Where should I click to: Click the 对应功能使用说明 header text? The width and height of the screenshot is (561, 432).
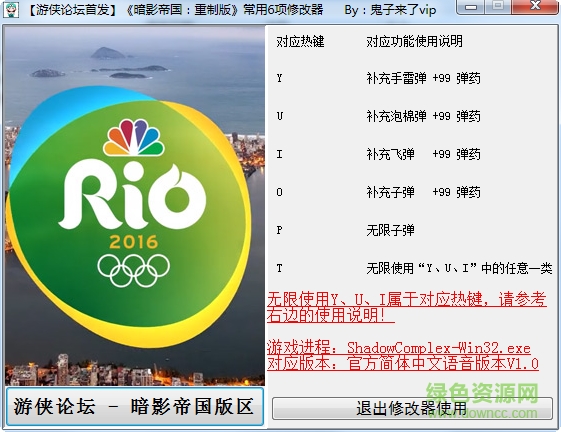point(414,42)
